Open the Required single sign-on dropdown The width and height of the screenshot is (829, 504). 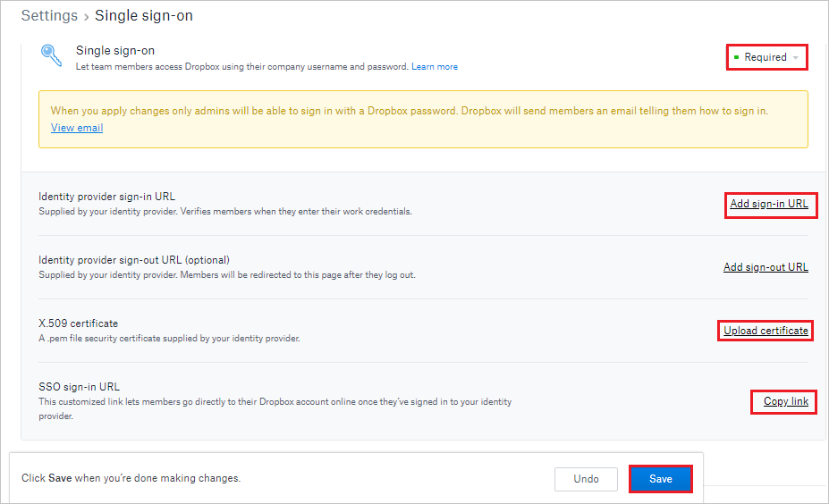coord(766,57)
